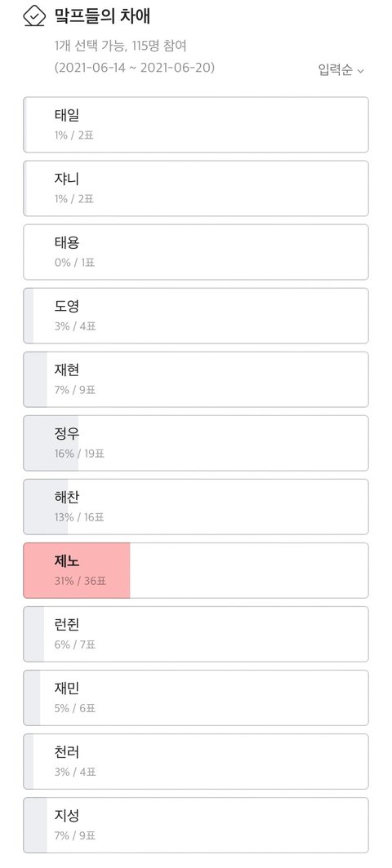This screenshot has width=392, height=868.
Task: Vote for 정우 in the poll
Action: coord(196,443)
